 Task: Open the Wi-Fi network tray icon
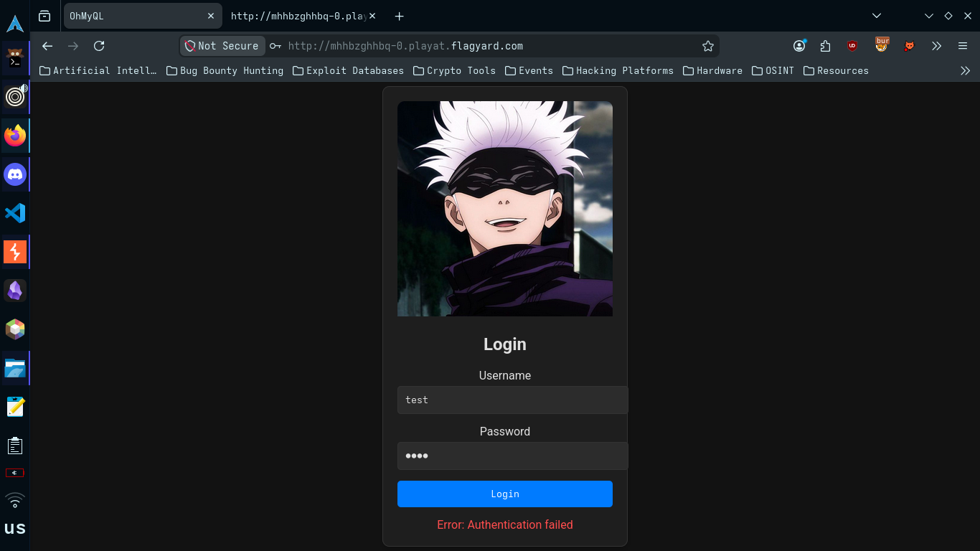(x=15, y=499)
